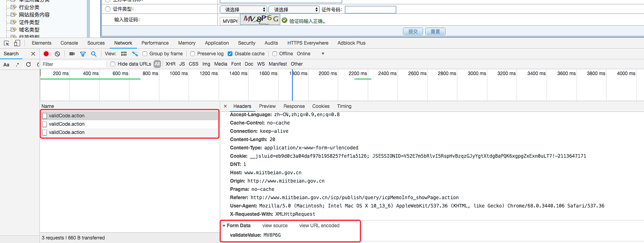
Task: Click the 提交 submit button
Action: [413, 32]
